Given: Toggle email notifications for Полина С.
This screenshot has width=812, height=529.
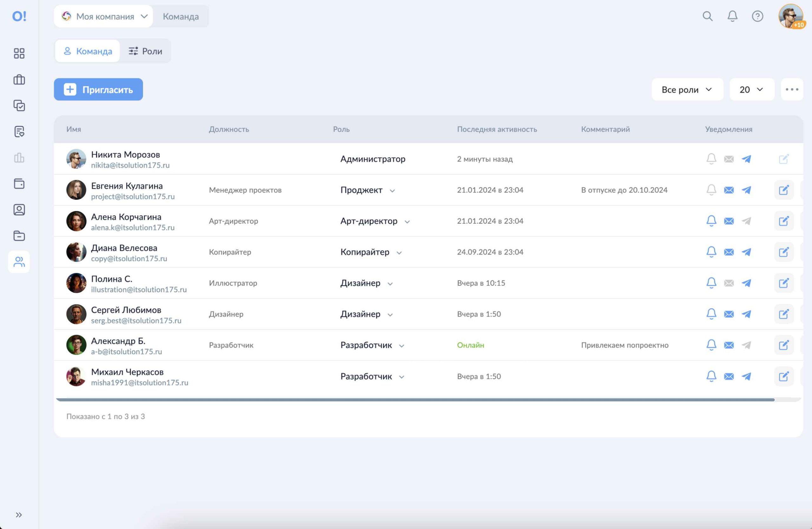Looking at the screenshot, I should click(729, 283).
